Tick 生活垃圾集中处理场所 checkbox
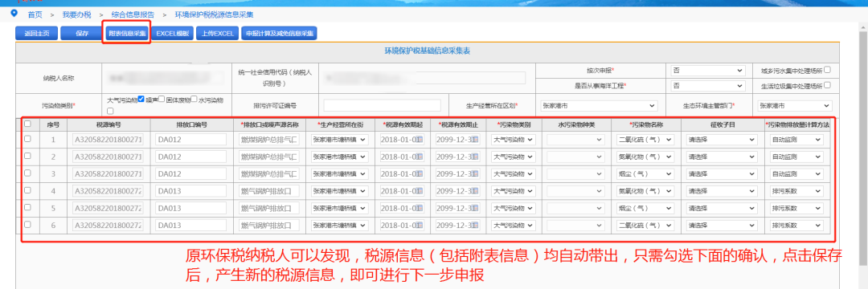This screenshot has height=289, width=868. (828, 86)
